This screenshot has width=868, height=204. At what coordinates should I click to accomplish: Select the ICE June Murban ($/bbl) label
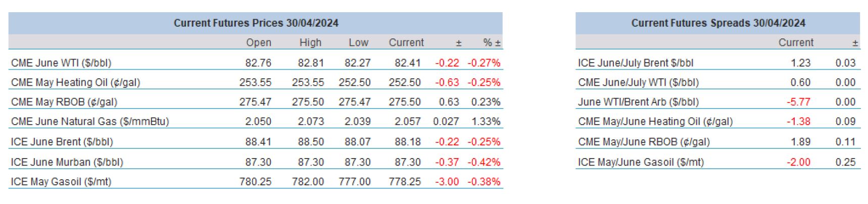pos(67,162)
